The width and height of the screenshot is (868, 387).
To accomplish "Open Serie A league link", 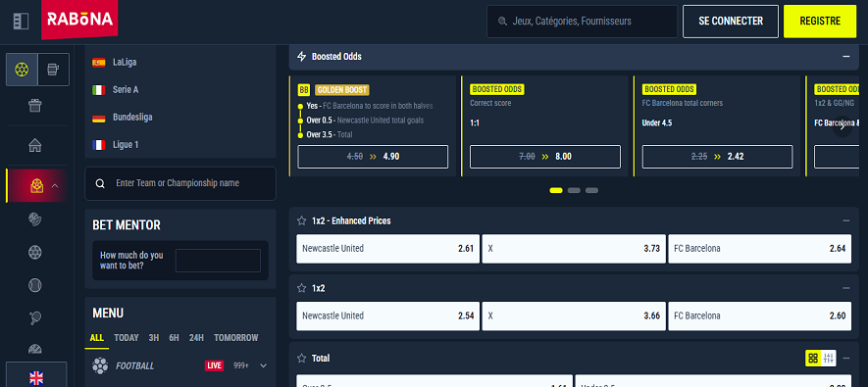I will 125,89.
